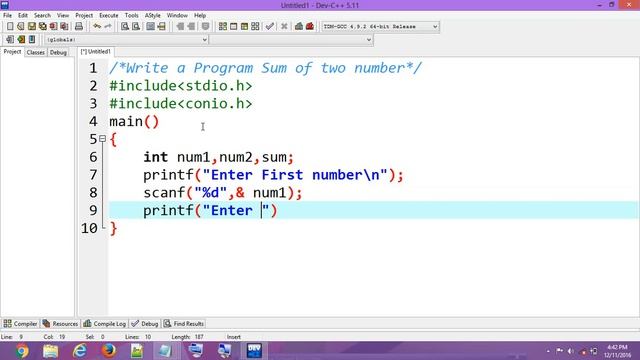Click the Toggle Bookmarks icon

point(21,40)
